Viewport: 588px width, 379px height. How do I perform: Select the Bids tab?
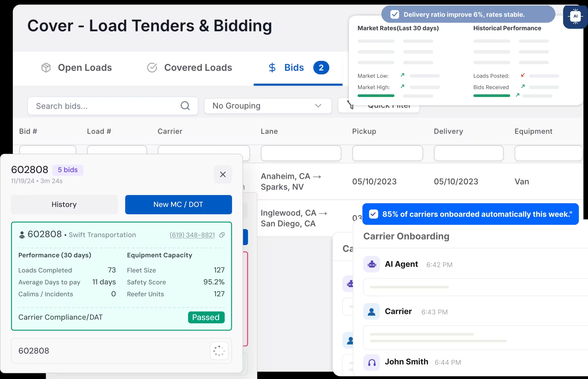(x=298, y=69)
